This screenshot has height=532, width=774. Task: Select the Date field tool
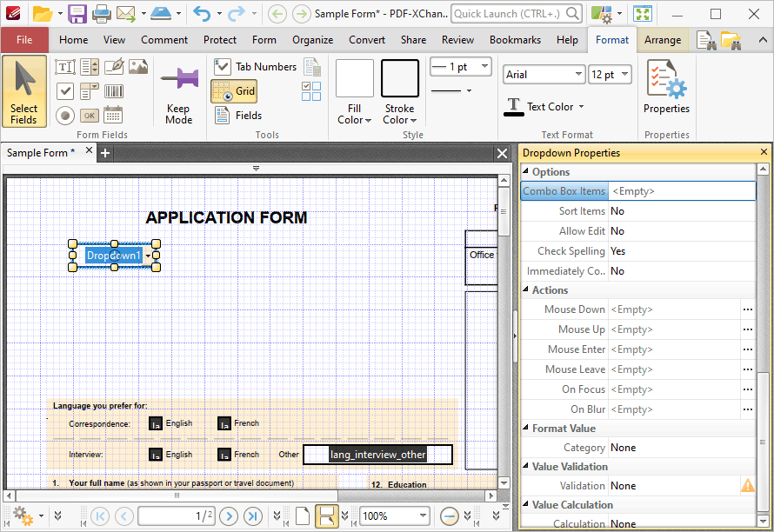click(113, 116)
